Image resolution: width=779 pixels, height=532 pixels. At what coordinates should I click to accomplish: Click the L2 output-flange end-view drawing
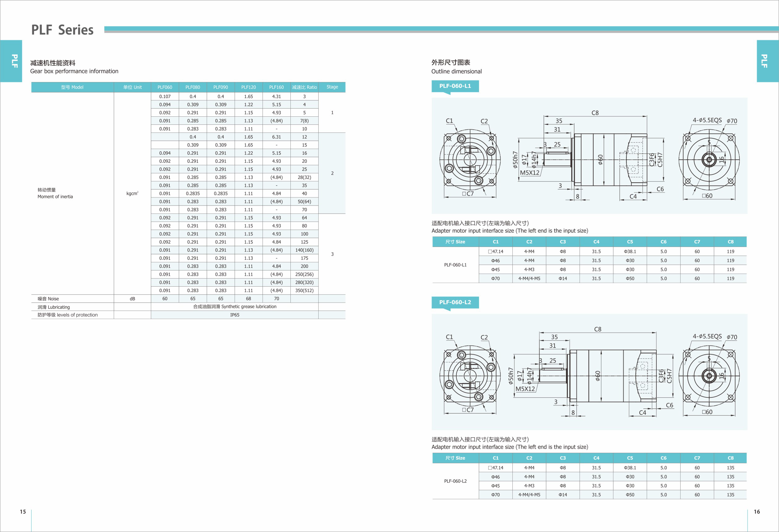pos(709,376)
